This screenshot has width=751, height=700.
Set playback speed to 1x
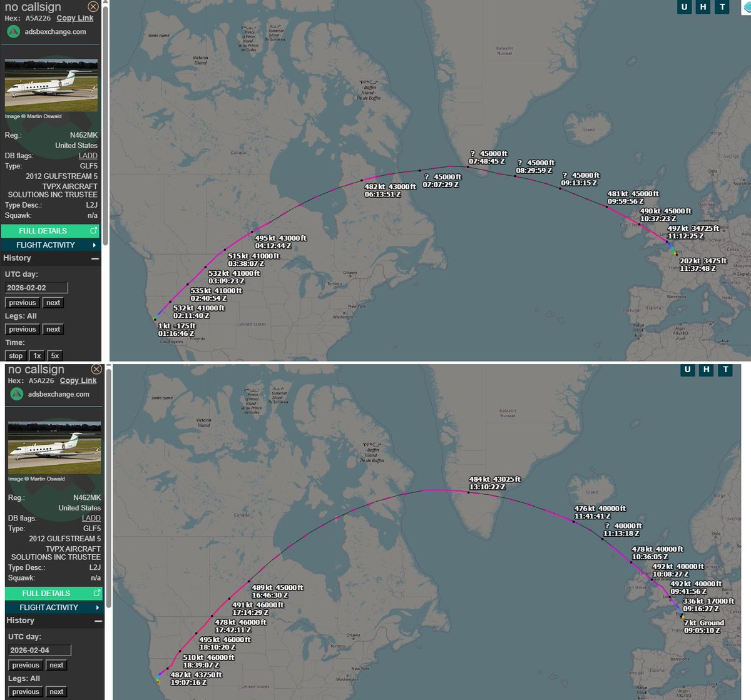coord(37,355)
